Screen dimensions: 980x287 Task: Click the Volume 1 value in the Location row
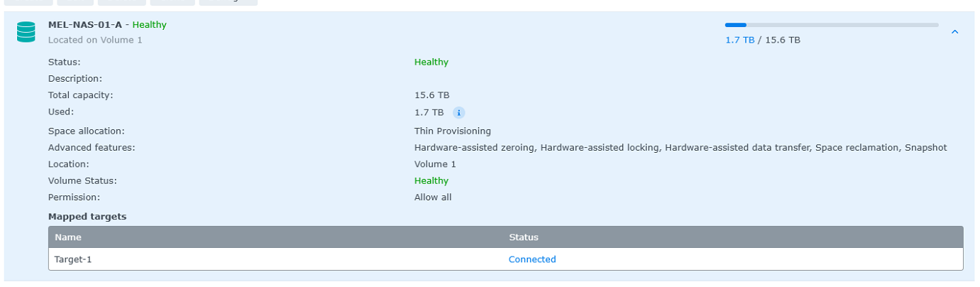[x=435, y=164]
